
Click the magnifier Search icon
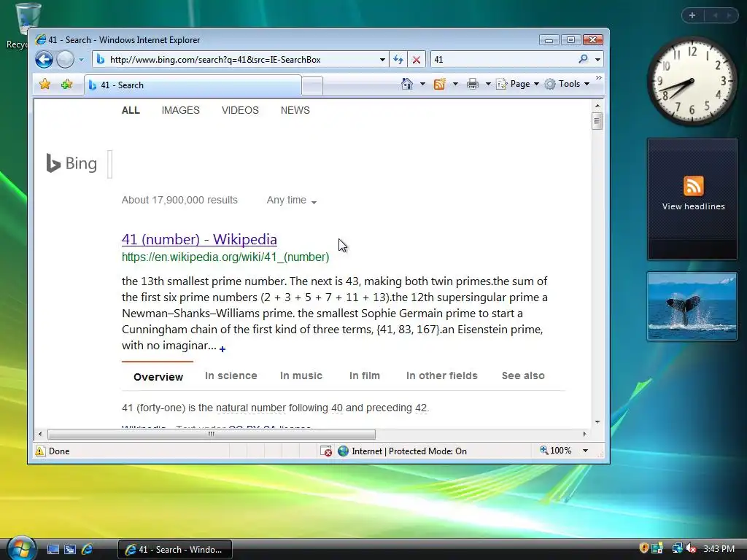pyautogui.click(x=583, y=59)
